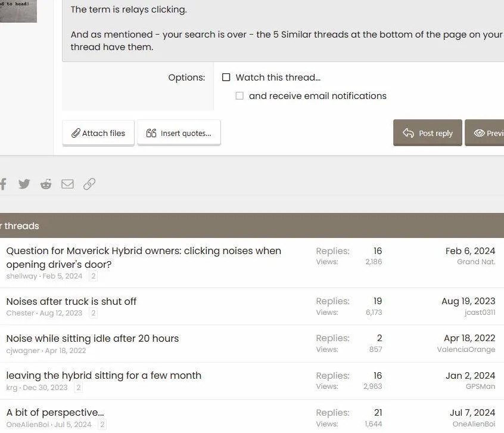Visit author Chester's profile
Image resolution: width=504 pixels, height=433 pixels.
[20, 313]
